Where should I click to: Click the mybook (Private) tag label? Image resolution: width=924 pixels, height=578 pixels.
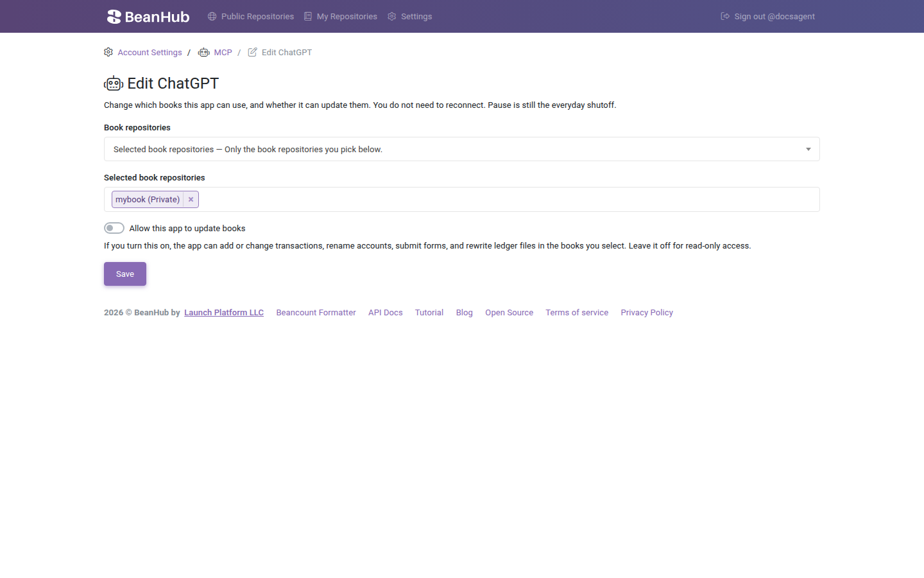click(148, 199)
